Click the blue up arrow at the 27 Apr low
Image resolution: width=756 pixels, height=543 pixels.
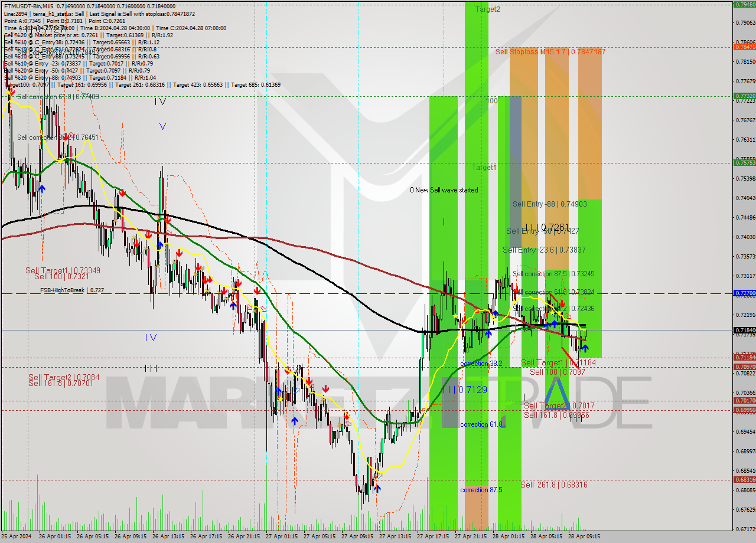tap(377, 488)
